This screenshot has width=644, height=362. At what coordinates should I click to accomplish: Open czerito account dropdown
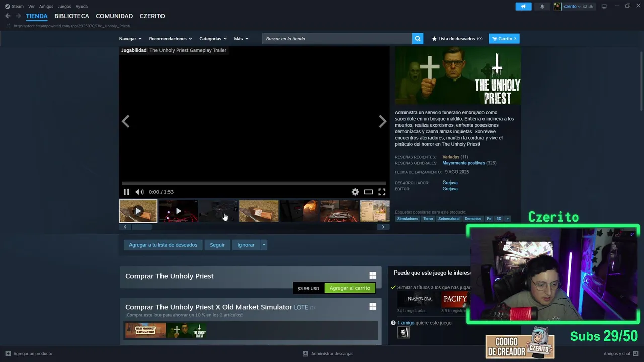tap(574, 6)
